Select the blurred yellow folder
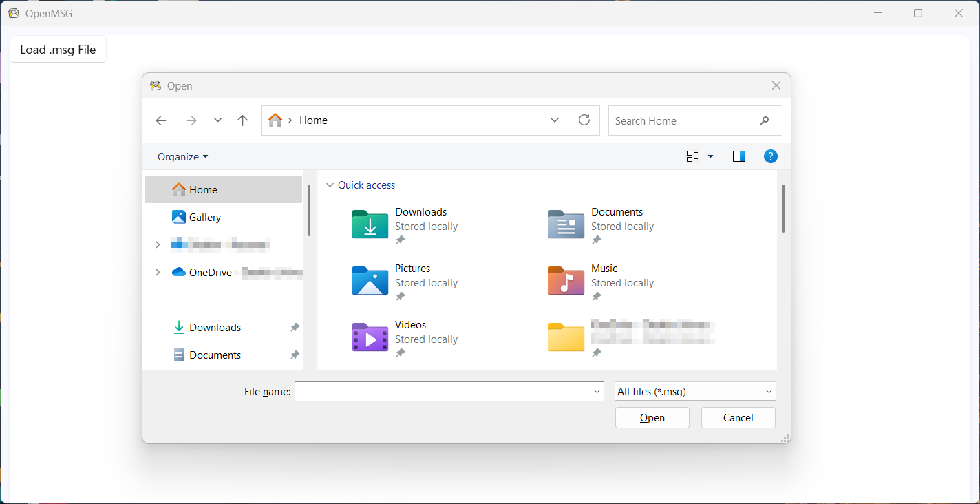This screenshot has width=980, height=504. (x=566, y=337)
